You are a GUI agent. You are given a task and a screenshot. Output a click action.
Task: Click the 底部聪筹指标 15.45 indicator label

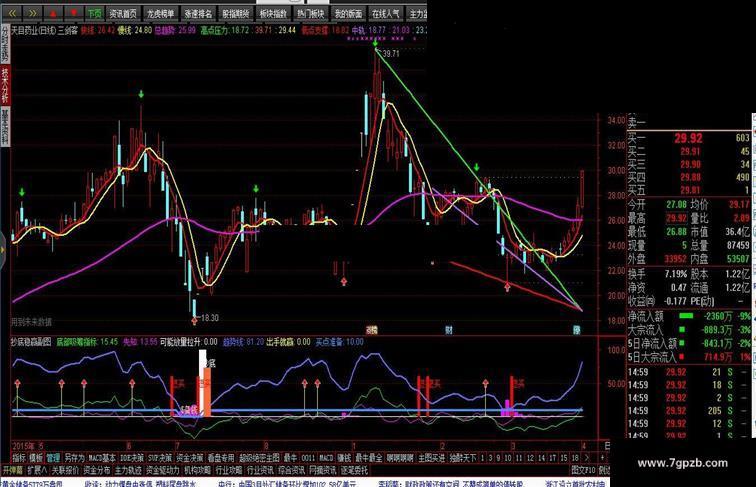coord(87,342)
